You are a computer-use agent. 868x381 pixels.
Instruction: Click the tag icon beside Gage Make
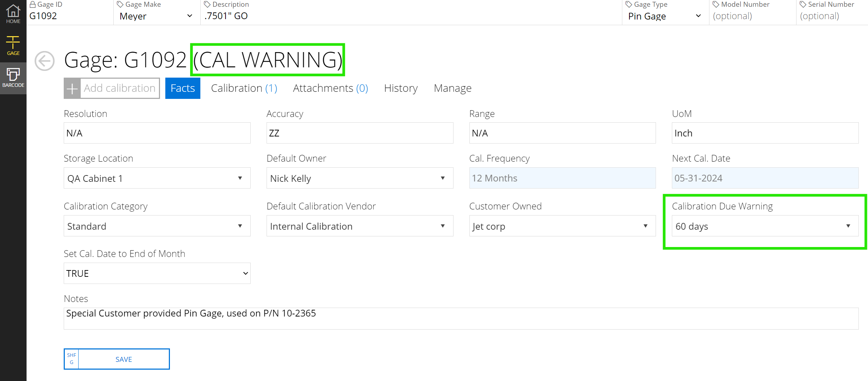[120, 5]
